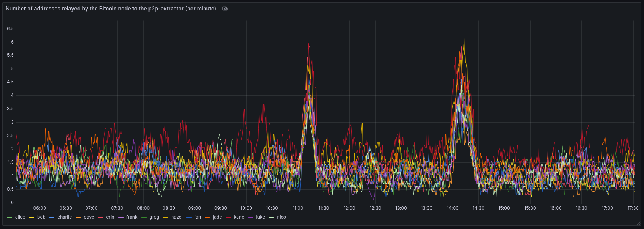Click the 14:00 time axis label
Viewport: 644px width, 229px height.
click(452, 208)
